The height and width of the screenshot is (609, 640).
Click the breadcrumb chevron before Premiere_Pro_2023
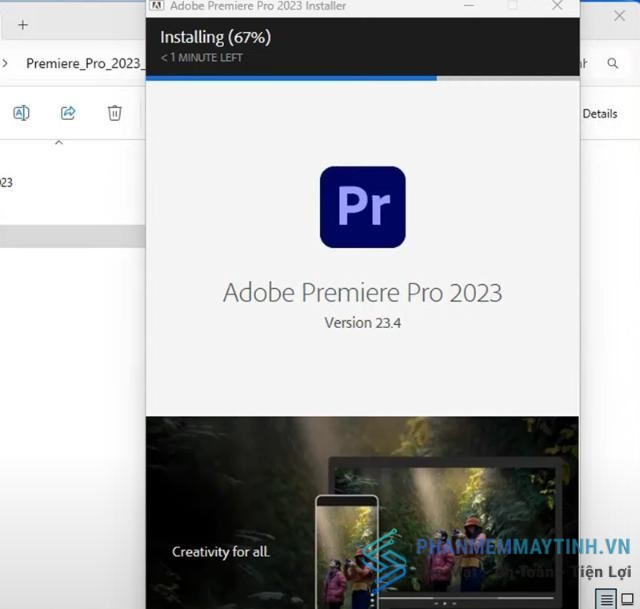[5, 63]
